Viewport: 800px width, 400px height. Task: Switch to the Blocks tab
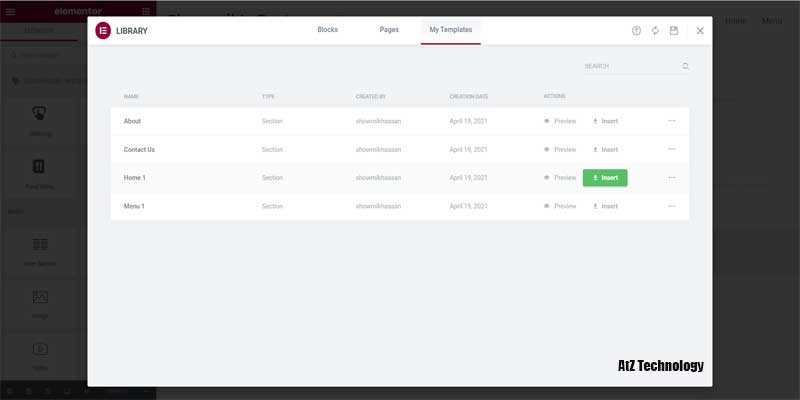click(327, 30)
